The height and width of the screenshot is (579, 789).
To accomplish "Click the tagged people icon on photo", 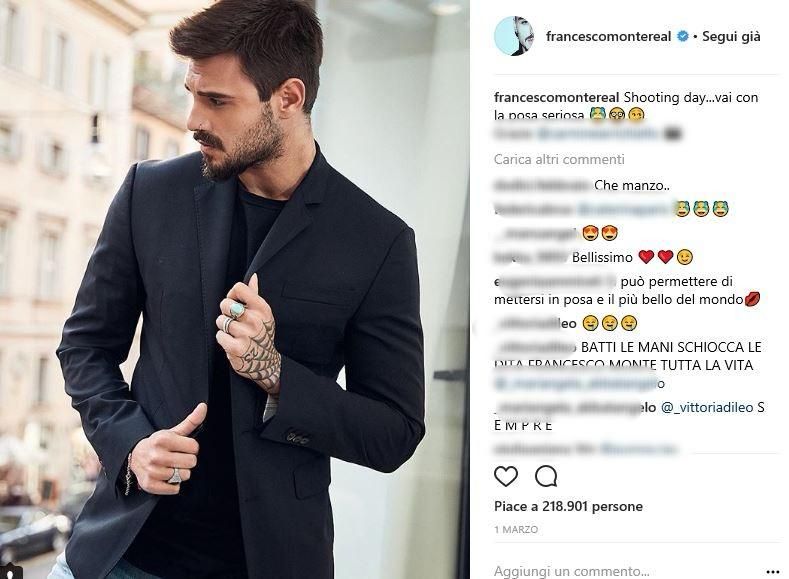I will pyautogui.click(x=10, y=570).
